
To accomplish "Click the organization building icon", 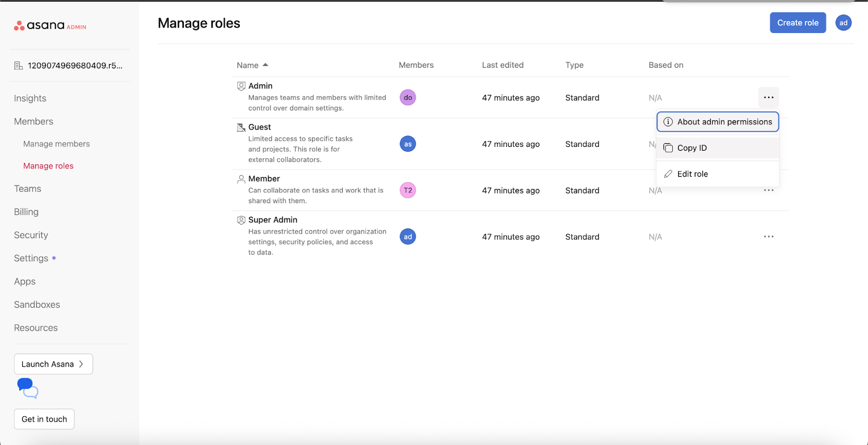I will click(x=18, y=66).
